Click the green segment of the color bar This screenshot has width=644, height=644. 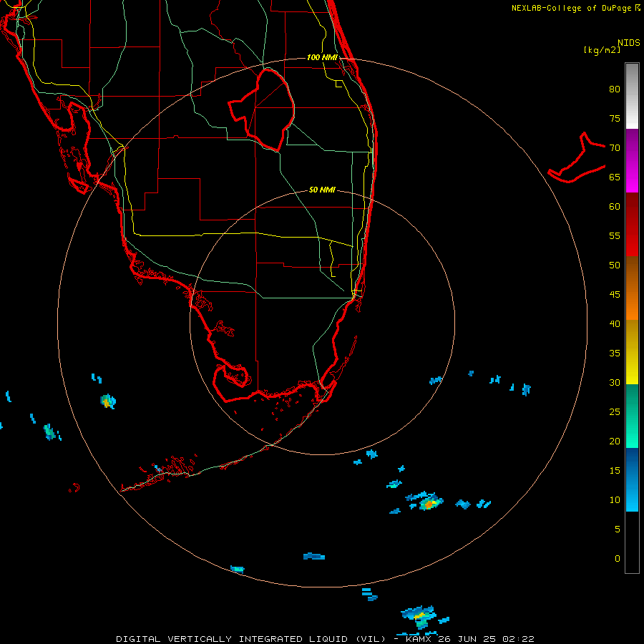(632, 416)
